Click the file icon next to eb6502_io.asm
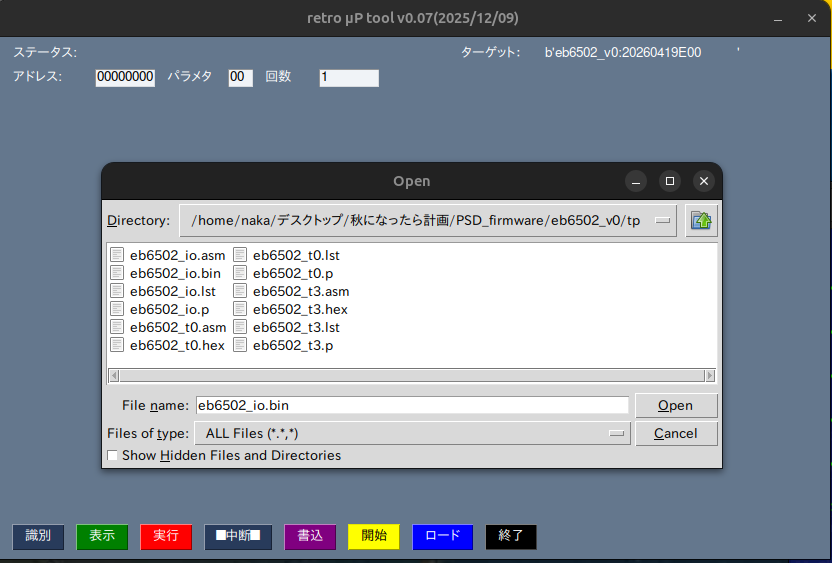Image resolution: width=832 pixels, height=563 pixels. tap(117, 255)
